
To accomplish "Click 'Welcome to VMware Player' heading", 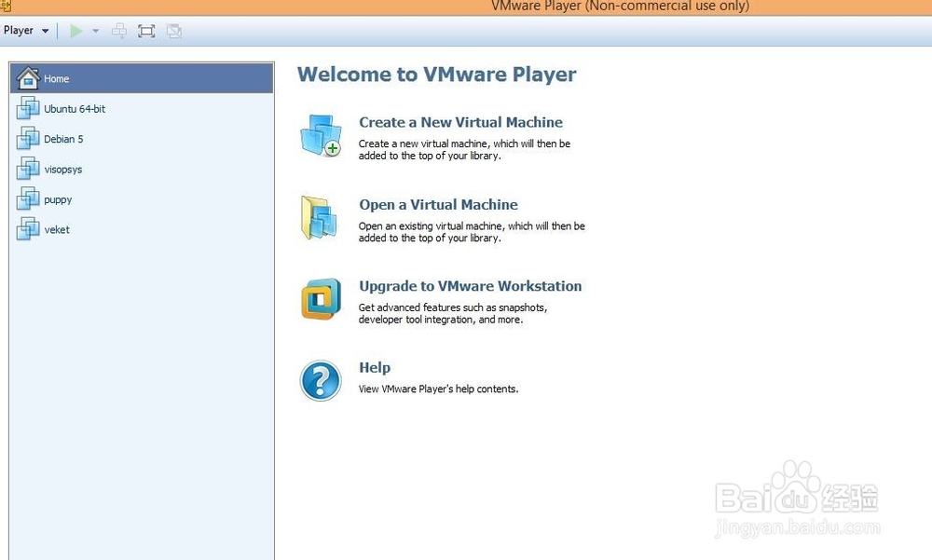I will point(437,75).
